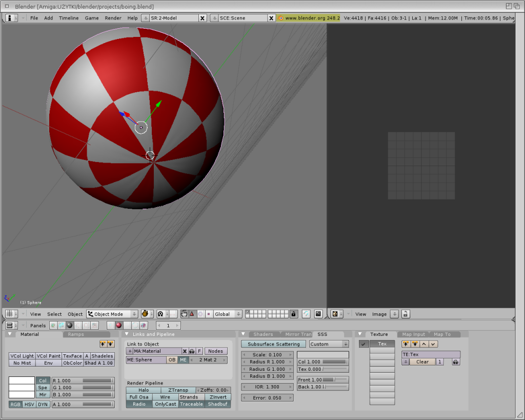Toggle the 3D transform manipulator hand icon

tap(184, 314)
